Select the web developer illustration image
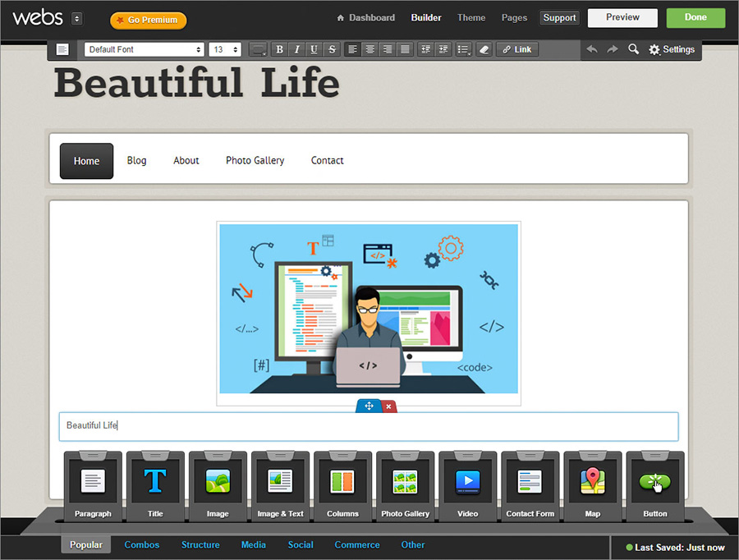 [x=369, y=309]
